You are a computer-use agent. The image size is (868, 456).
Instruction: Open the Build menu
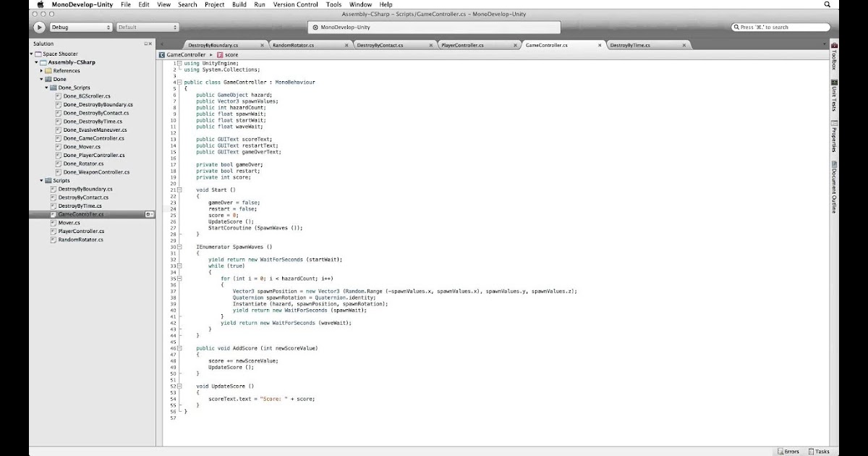pos(239,4)
